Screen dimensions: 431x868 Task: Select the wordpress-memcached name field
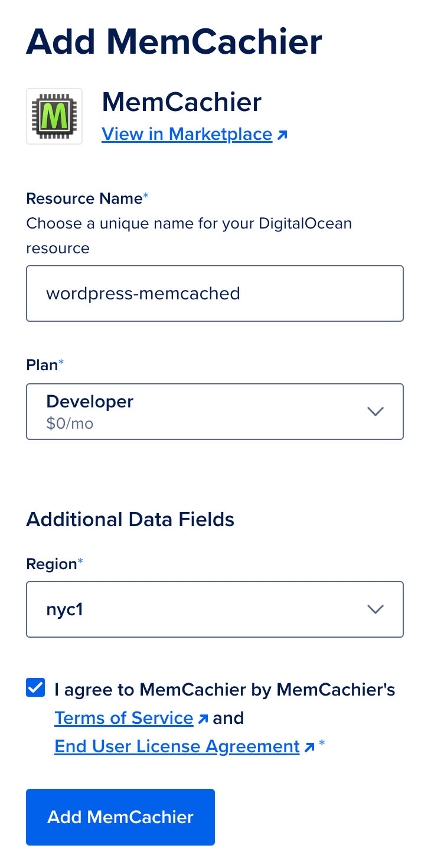click(215, 293)
